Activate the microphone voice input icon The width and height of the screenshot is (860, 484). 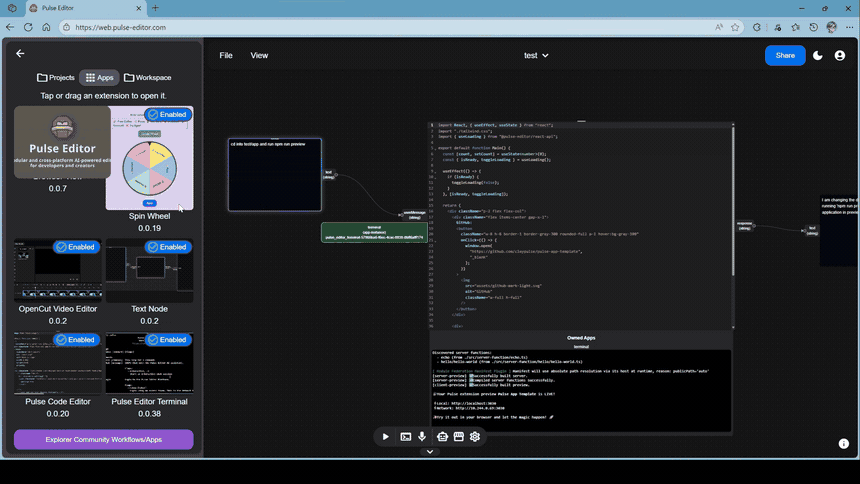[x=423, y=436]
